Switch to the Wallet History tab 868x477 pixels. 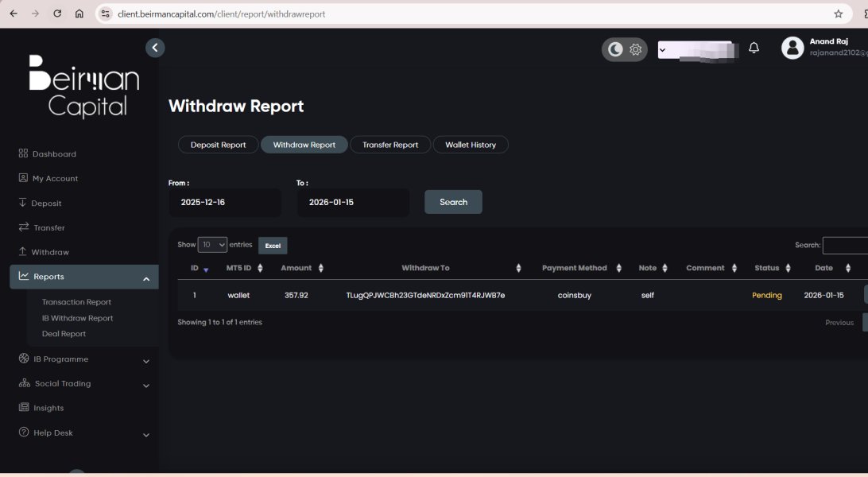(x=470, y=145)
